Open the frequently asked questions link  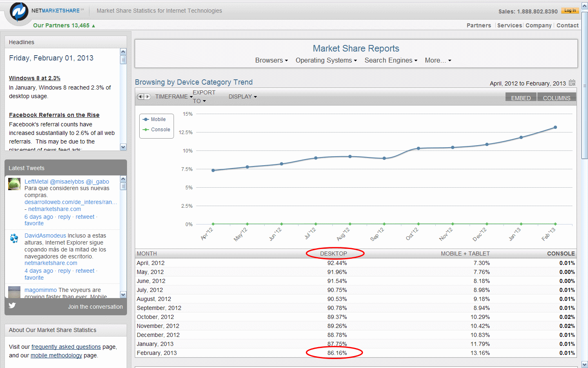pos(66,347)
